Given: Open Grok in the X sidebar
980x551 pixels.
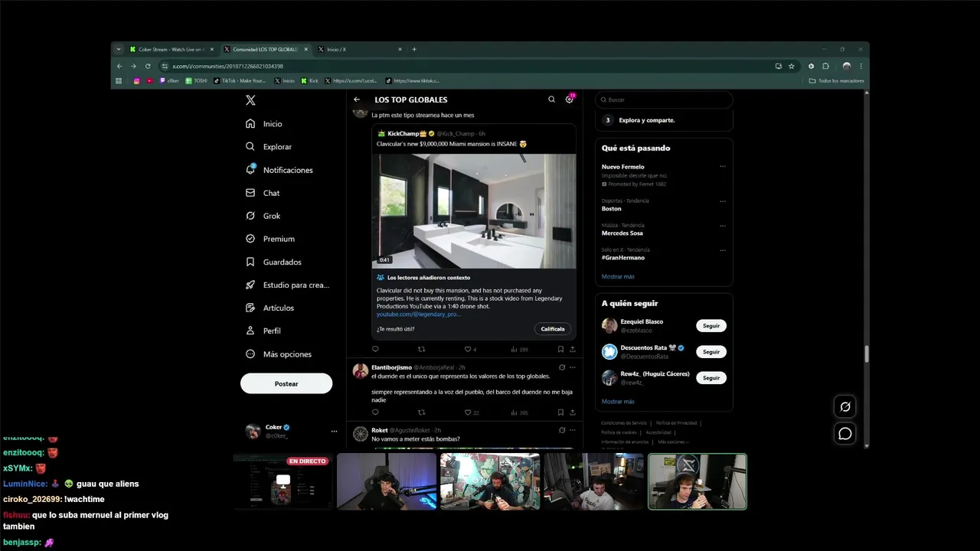Looking at the screenshot, I should point(263,216).
